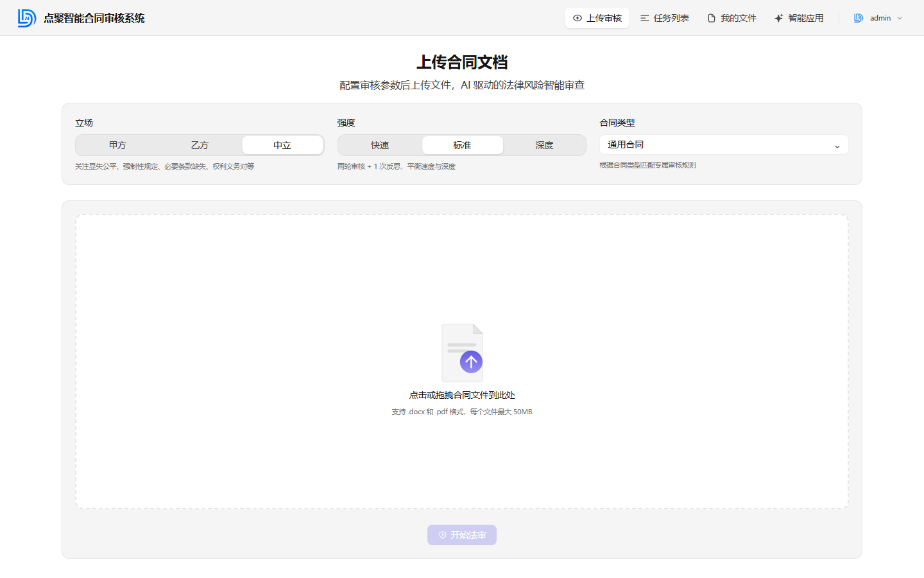Screen dimensions: 924x578
Task: Click the dashed upload drop zone
Action: (x=462, y=362)
